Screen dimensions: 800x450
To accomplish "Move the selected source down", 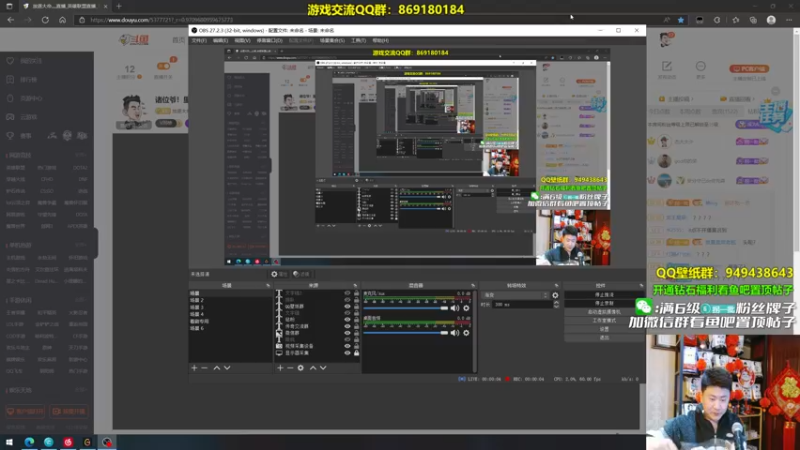I will (323, 368).
